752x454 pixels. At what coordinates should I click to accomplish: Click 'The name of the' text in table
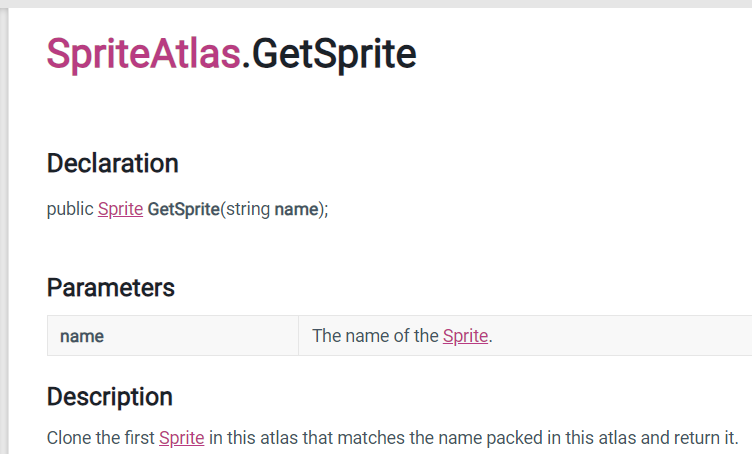375,336
